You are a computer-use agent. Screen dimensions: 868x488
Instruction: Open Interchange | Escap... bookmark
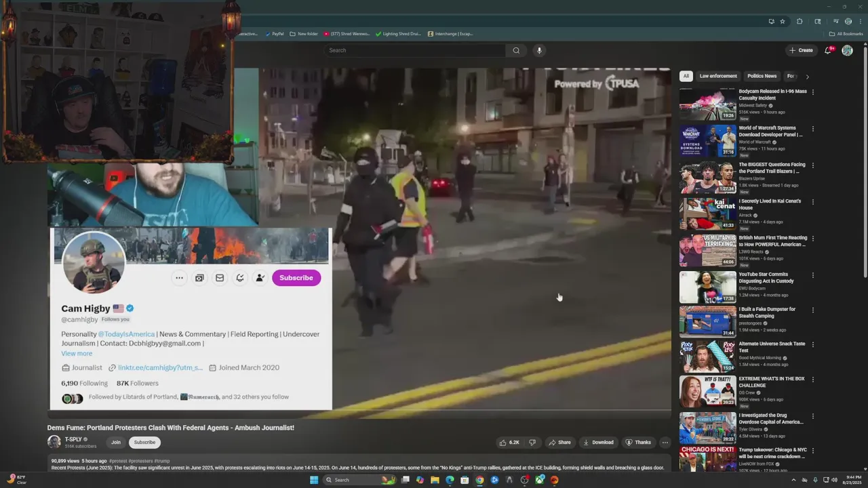tap(450, 34)
